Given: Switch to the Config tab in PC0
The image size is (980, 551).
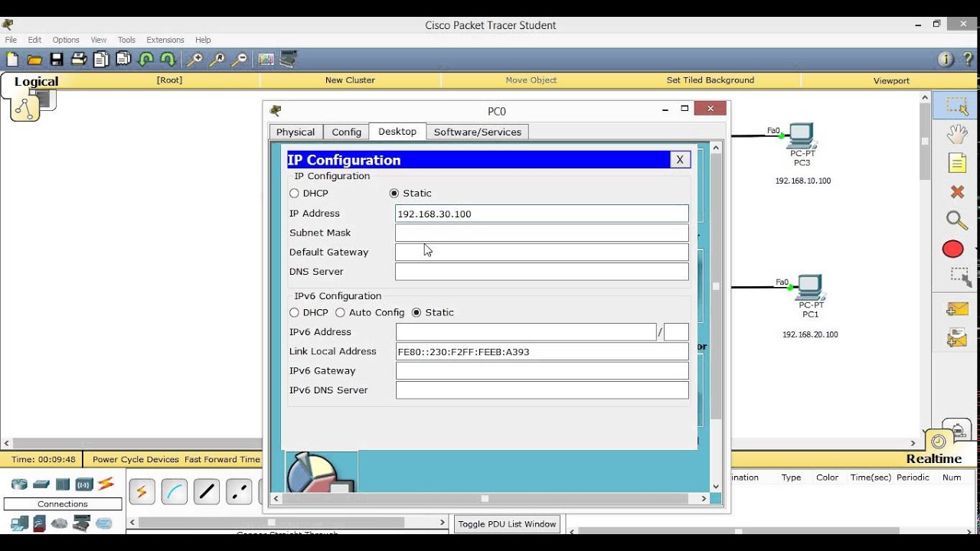Looking at the screenshot, I should 346,132.
